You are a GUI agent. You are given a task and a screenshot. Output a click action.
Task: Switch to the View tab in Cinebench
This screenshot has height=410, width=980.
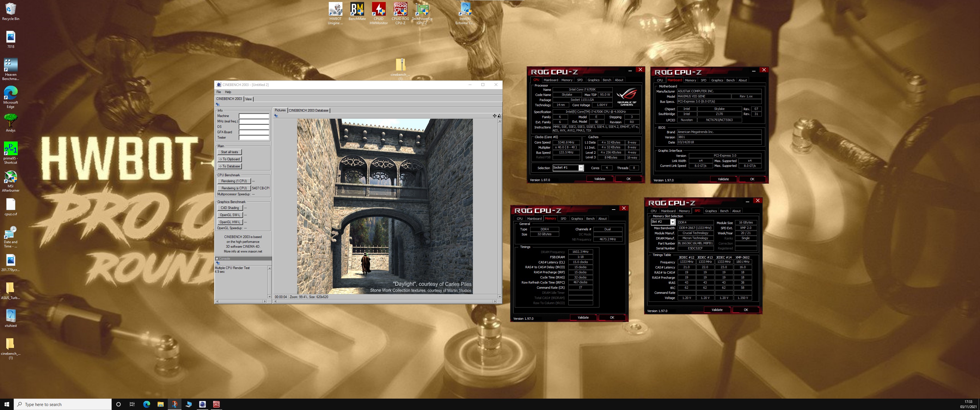(x=248, y=99)
